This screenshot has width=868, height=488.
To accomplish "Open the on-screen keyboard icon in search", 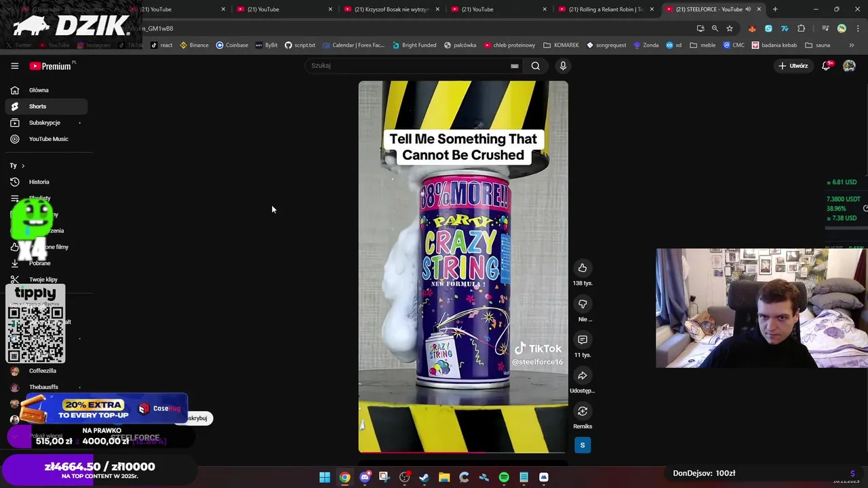I will pyautogui.click(x=515, y=66).
